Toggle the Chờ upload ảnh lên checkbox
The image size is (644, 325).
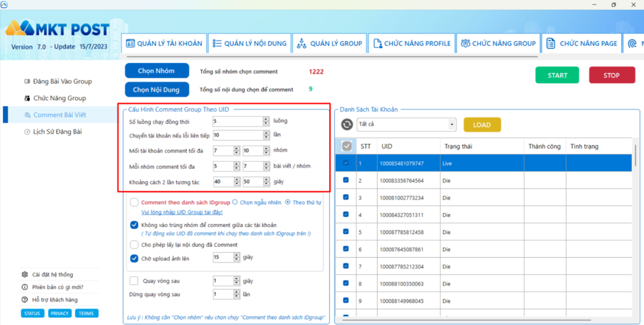coord(135,258)
